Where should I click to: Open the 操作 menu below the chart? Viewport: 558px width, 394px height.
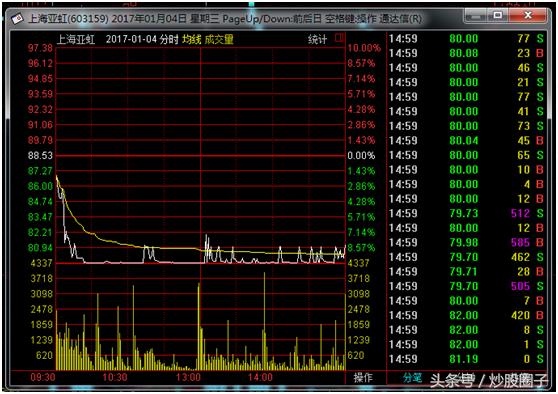[x=363, y=377]
